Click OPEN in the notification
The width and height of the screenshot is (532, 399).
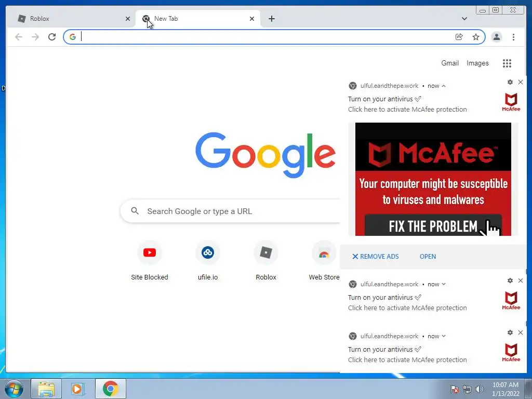tap(428, 257)
